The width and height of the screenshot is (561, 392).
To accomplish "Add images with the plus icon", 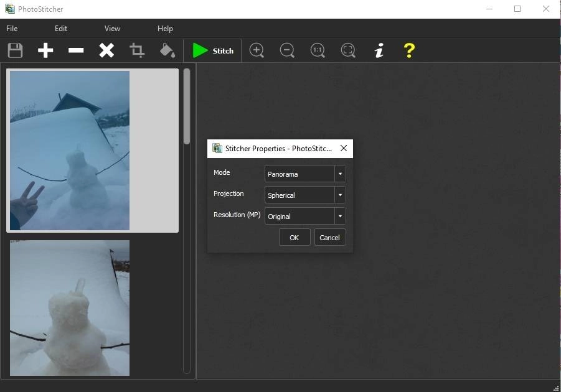I will click(x=45, y=50).
